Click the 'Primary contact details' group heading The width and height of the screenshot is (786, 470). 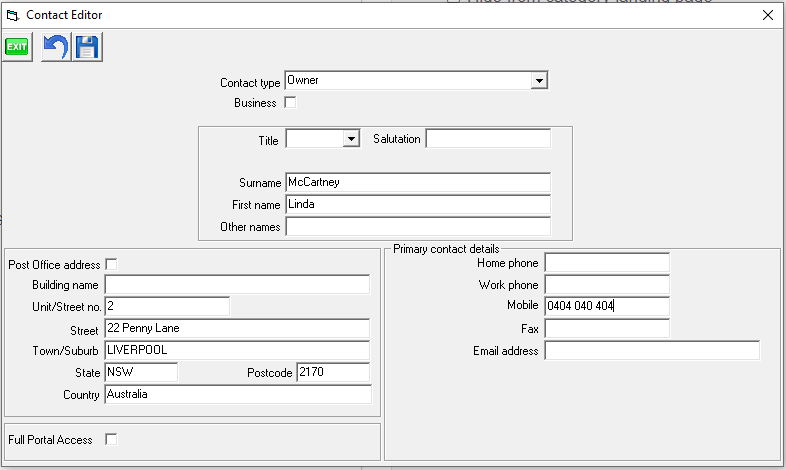[x=446, y=249]
